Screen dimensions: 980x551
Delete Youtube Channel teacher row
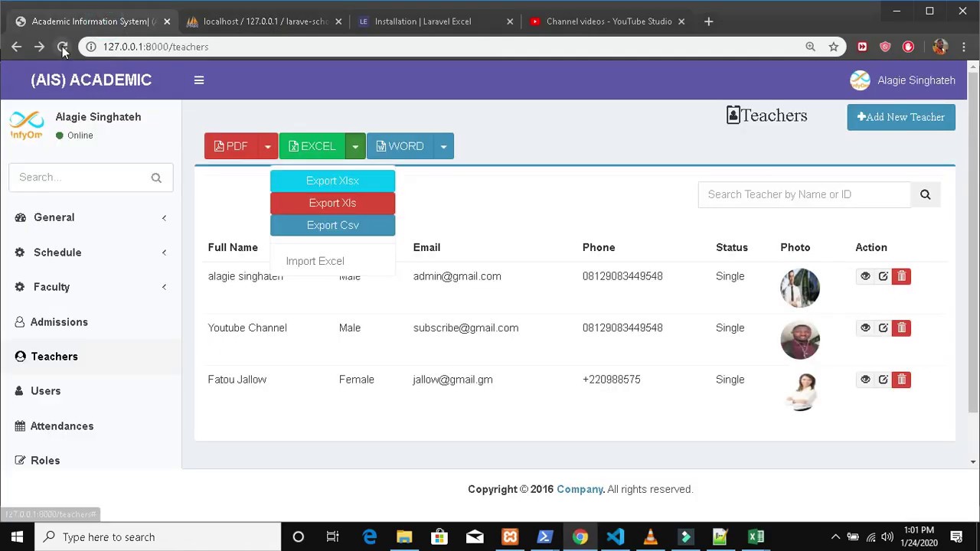[901, 328]
